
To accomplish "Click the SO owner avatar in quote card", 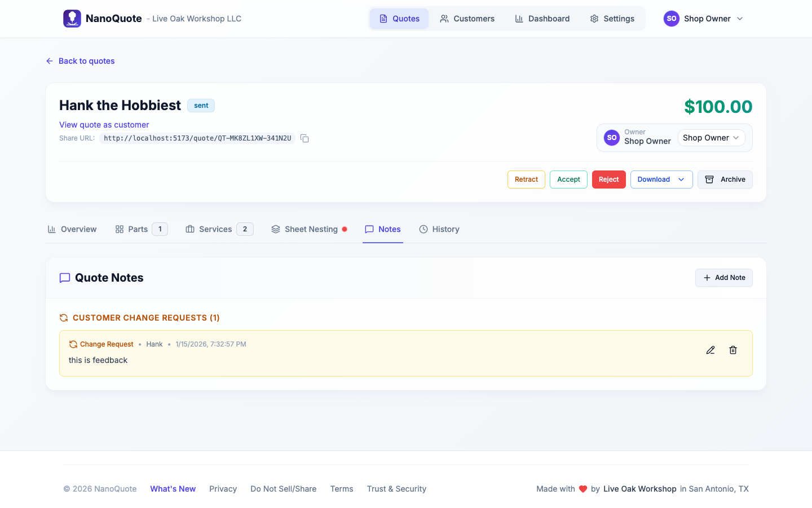I will pyautogui.click(x=612, y=138).
